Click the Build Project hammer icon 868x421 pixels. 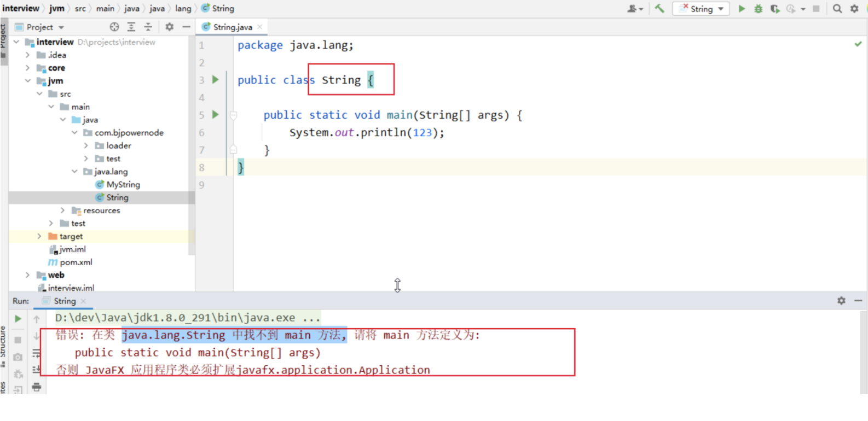pos(659,8)
